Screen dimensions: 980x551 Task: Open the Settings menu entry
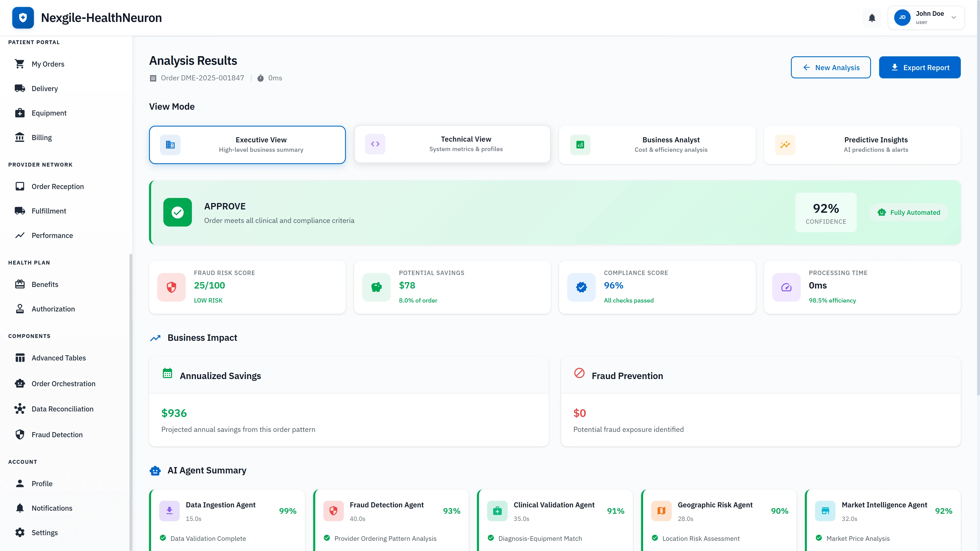(44, 532)
